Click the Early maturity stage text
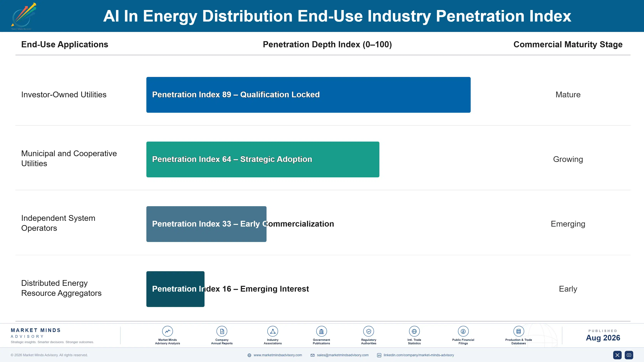Image resolution: width=644 pixels, height=362 pixels. [x=568, y=289]
